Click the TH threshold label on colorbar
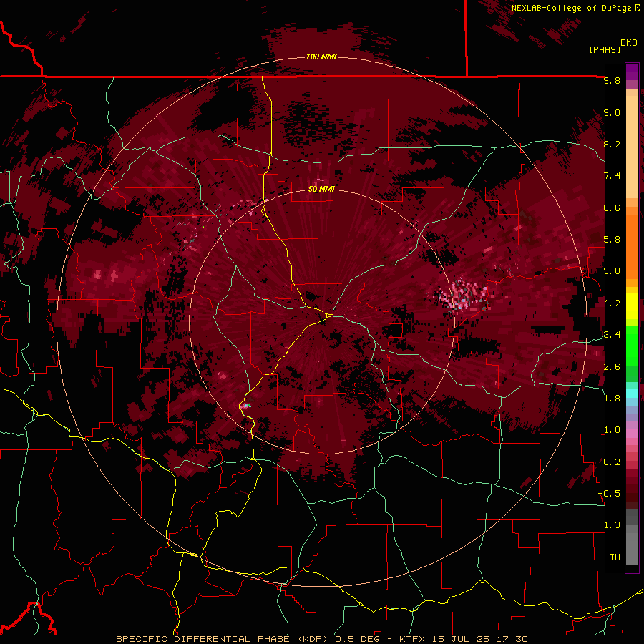 615,557
